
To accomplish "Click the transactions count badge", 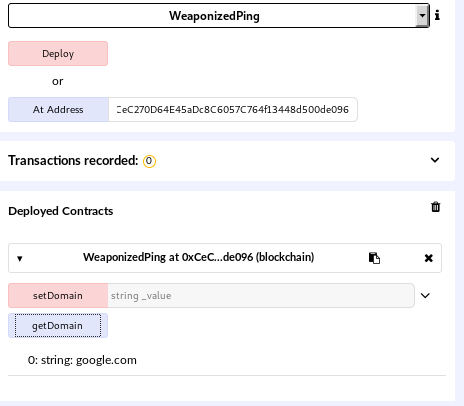I will [149, 161].
